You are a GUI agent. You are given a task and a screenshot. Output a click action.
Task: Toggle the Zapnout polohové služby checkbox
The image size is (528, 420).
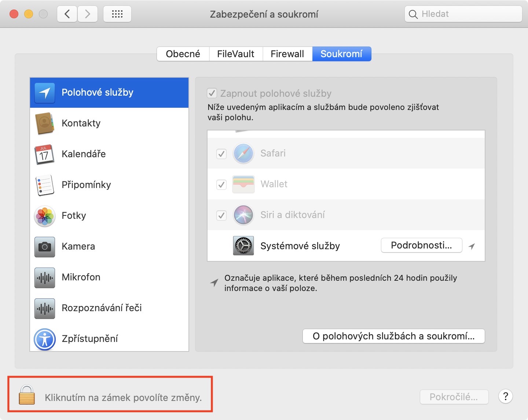coord(212,93)
